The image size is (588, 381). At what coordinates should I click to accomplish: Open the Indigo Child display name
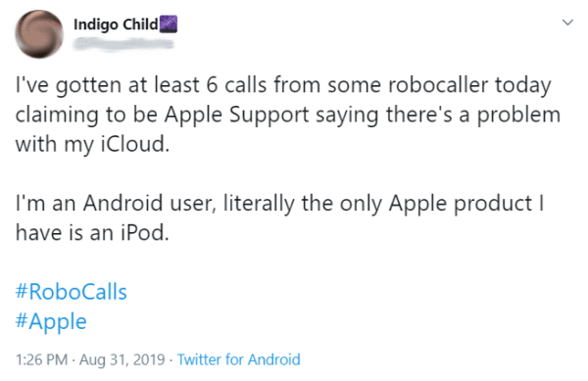pyautogui.click(x=116, y=24)
